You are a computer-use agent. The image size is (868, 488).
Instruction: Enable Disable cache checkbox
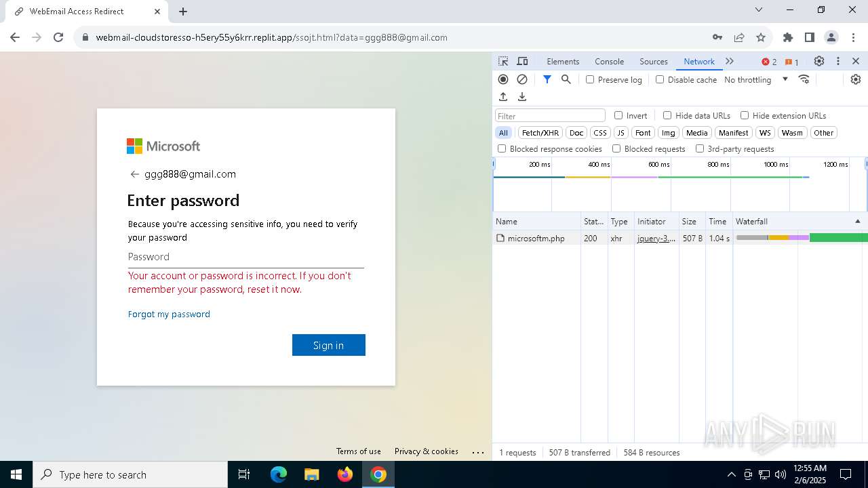click(x=660, y=79)
